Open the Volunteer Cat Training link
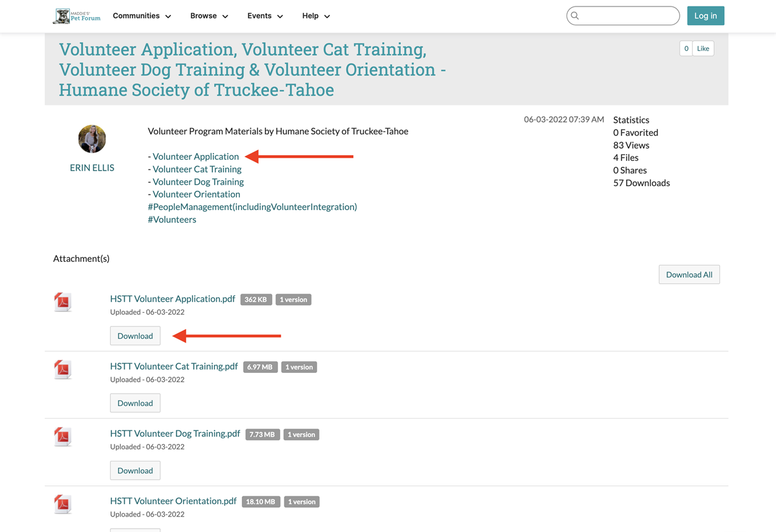776x532 pixels. coord(197,169)
